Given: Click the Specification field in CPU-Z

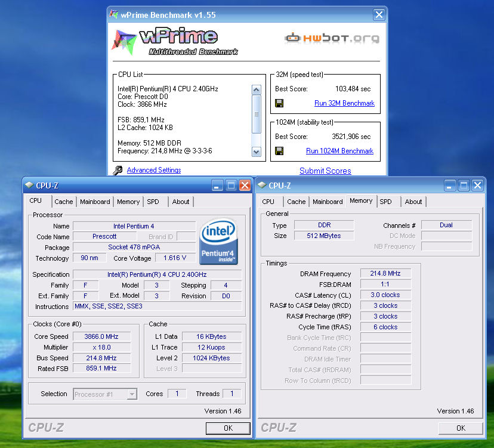Looking at the screenshot, I should (158, 274).
